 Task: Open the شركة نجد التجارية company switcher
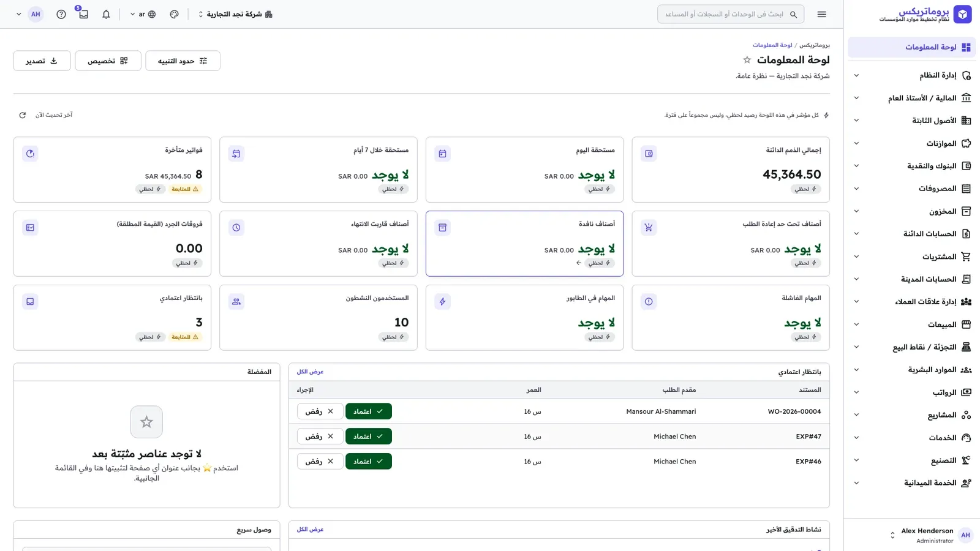(x=235, y=14)
